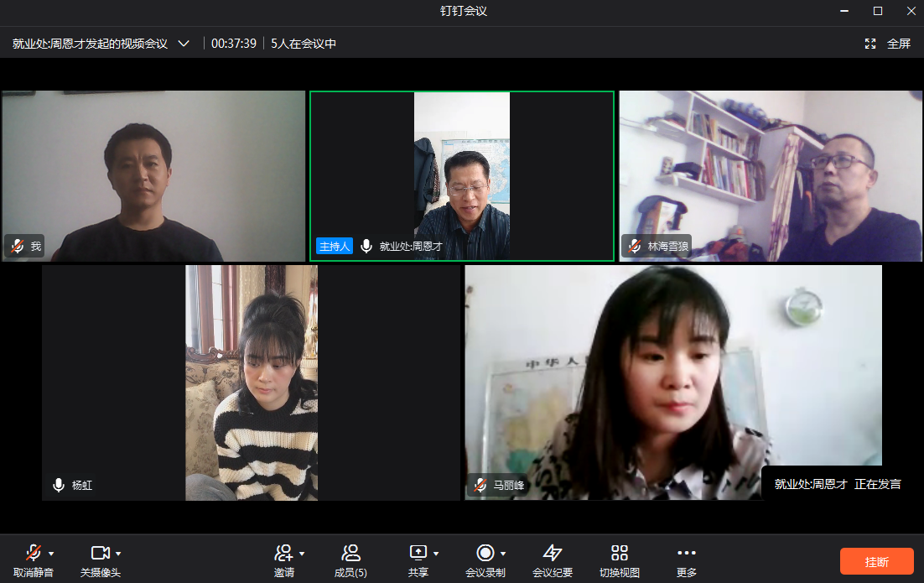Open dropdown arrow beside 取消静音

pyautogui.click(x=51, y=554)
